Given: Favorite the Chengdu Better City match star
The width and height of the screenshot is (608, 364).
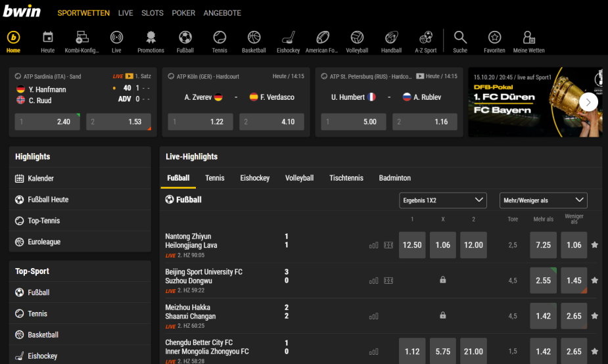Looking at the screenshot, I should [x=594, y=352].
